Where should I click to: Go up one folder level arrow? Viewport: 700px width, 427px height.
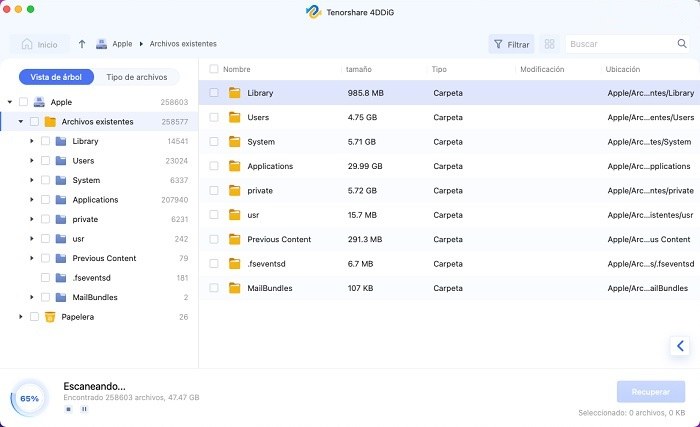tap(82, 44)
